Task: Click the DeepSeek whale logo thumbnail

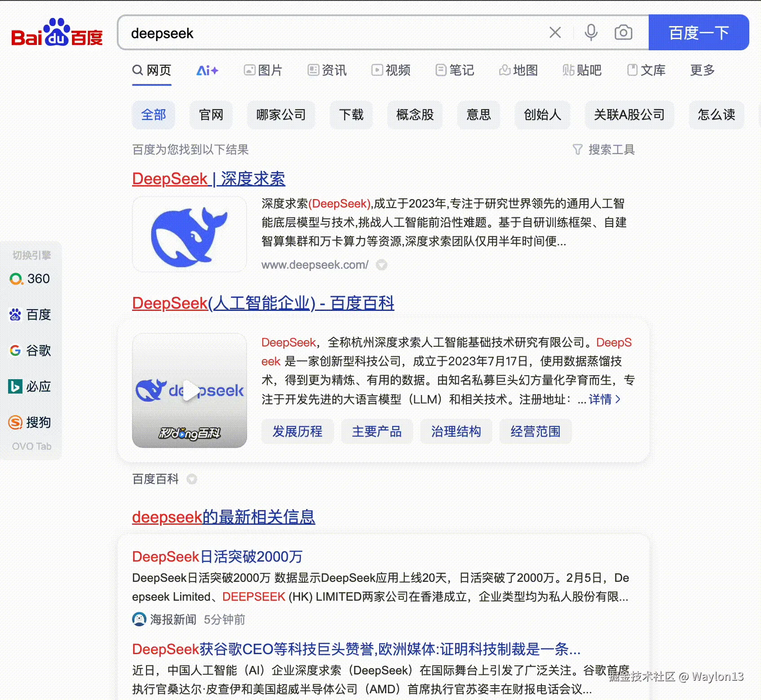Action: (190, 234)
